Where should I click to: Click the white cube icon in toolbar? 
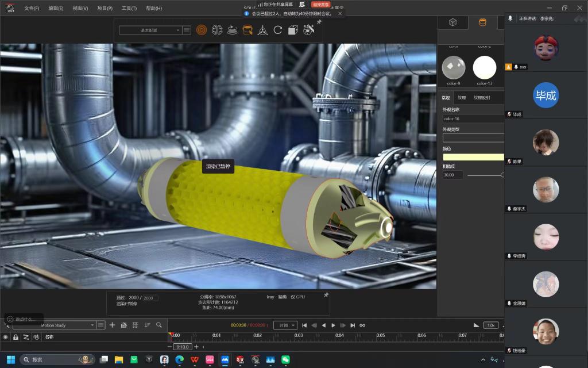293,30
